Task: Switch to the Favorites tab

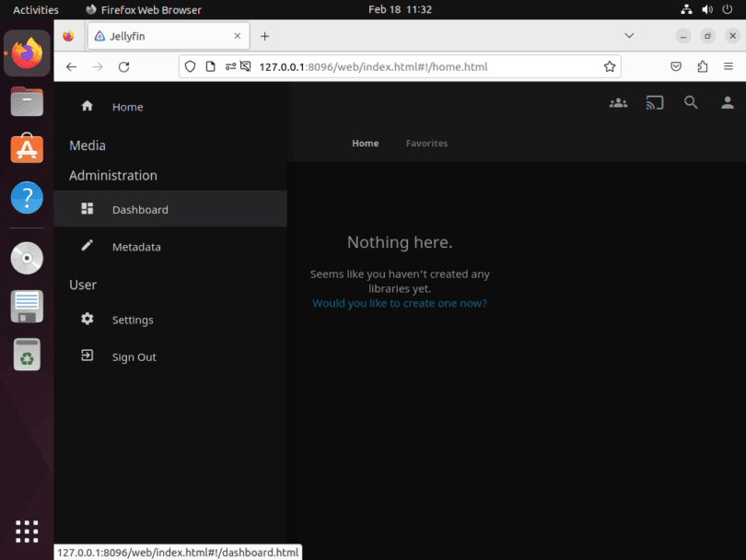Action: (426, 143)
